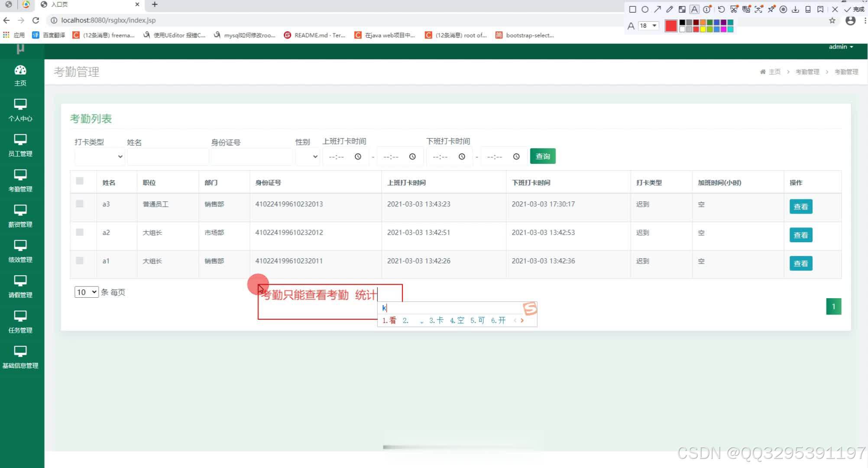Toggle the select-all header checkbox
Screen dimensions: 868x468
point(80,181)
